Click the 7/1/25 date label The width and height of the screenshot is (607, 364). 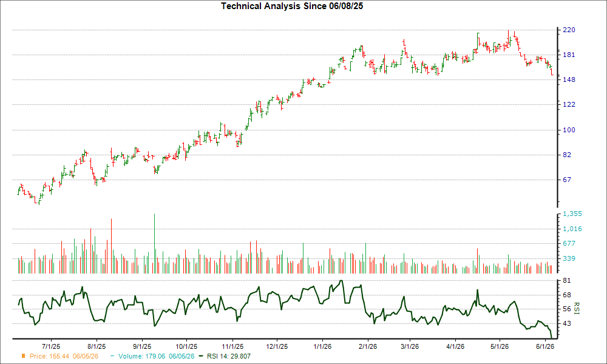click(x=51, y=346)
